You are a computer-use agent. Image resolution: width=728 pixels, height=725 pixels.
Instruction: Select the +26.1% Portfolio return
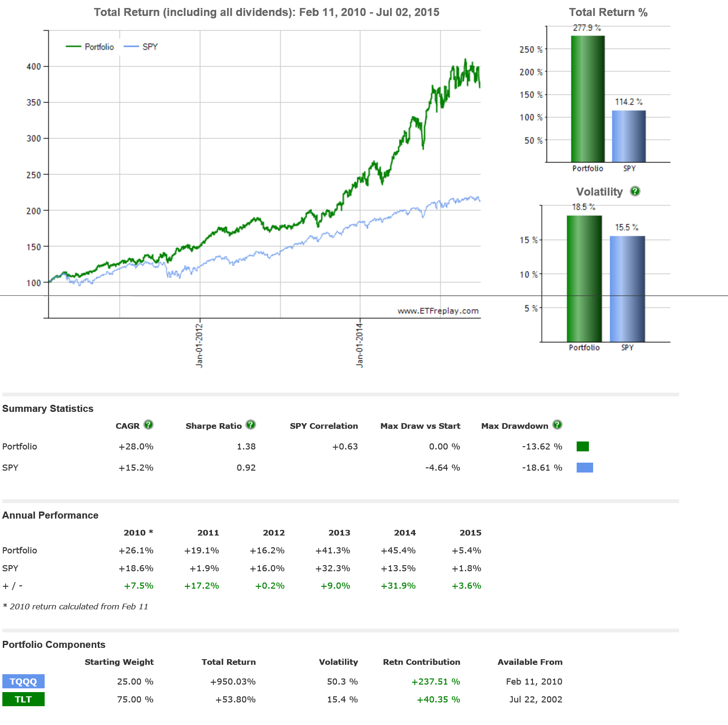click(136, 551)
